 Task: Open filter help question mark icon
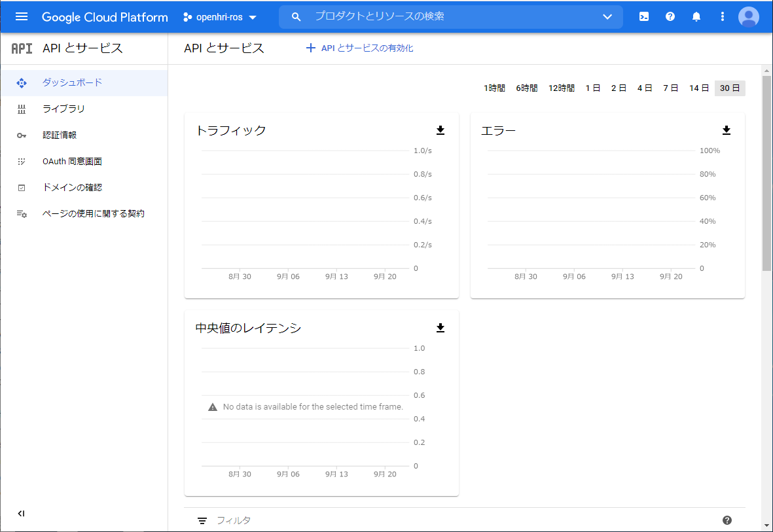pyautogui.click(x=727, y=520)
